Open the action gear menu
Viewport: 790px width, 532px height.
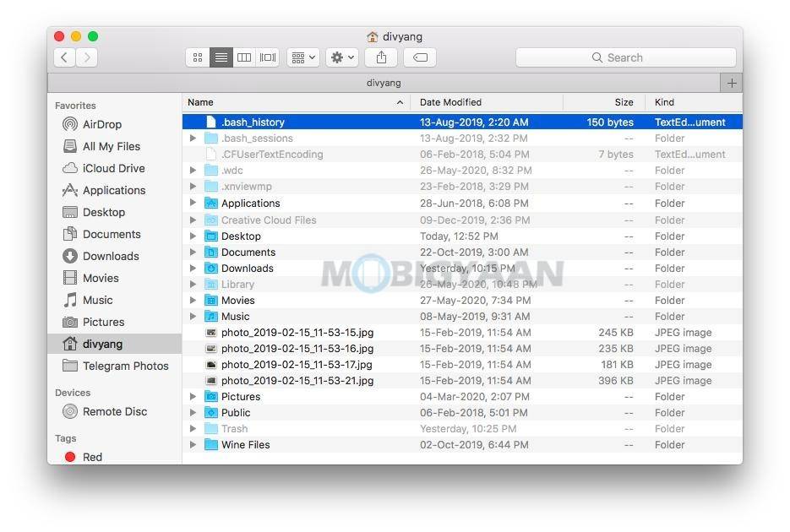340,57
